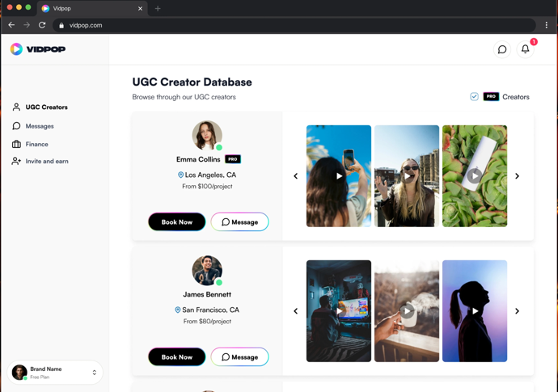Click Emma Collins profile avatar

(x=207, y=136)
